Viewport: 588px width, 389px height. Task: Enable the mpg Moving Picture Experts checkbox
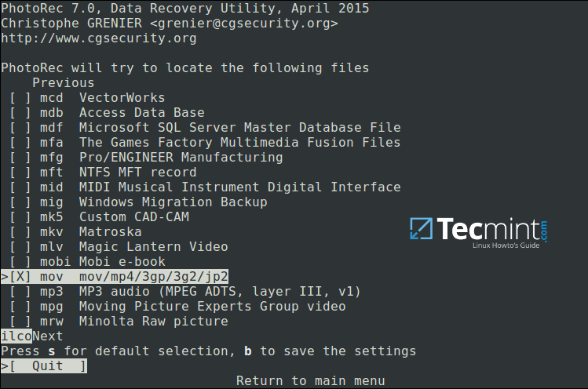[x=20, y=307]
